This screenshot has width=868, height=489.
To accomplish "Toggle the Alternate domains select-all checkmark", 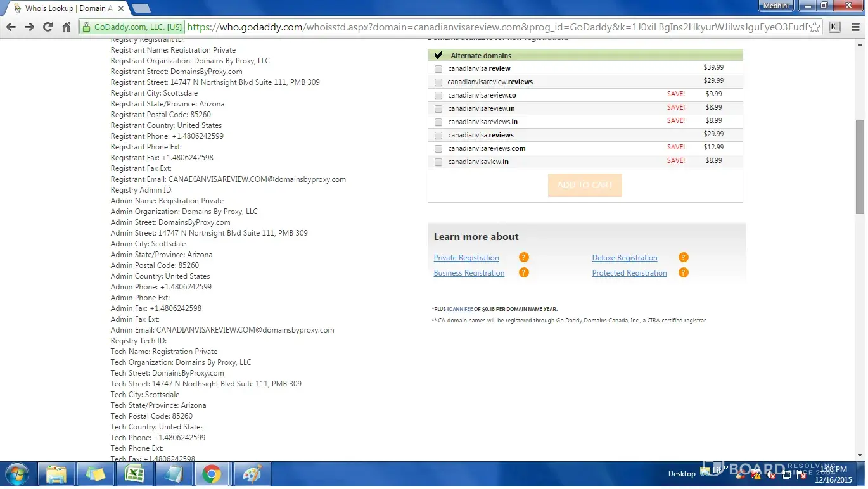I will pyautogui.click(x=438, y=55).
